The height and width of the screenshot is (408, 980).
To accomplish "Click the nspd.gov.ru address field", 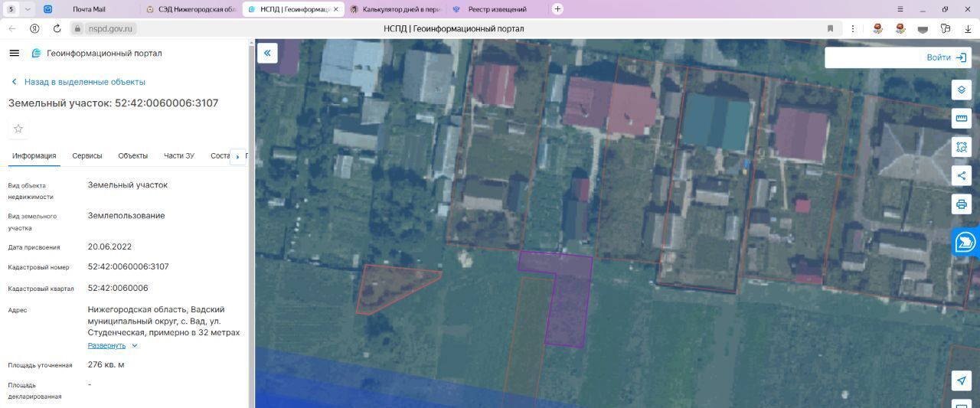I will tap(109, 28).
